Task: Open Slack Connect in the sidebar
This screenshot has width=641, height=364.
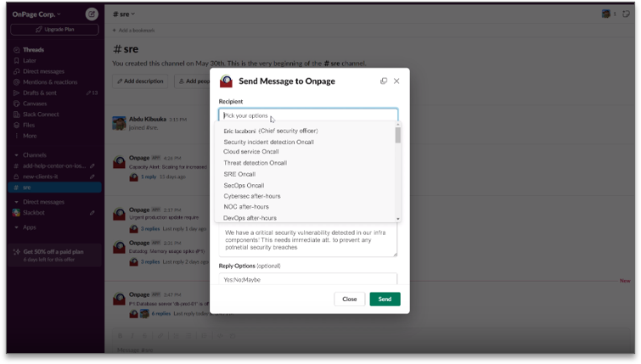Action: pyautogui.click(x=41, y=115)
